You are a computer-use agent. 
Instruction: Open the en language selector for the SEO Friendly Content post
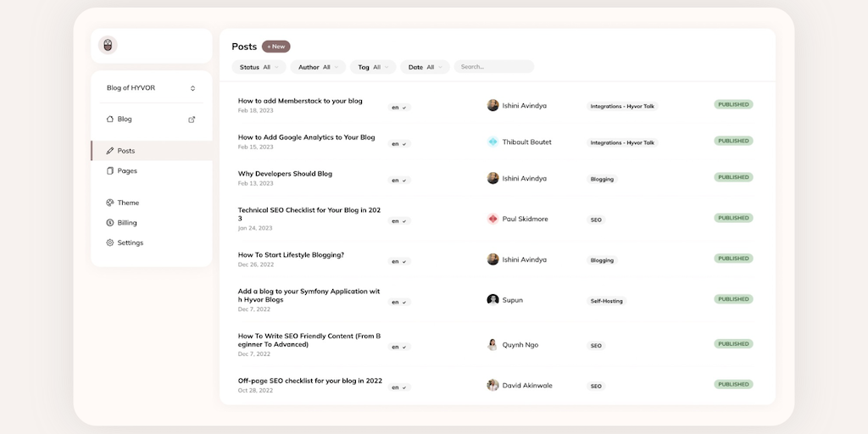(x=399, y=347)
